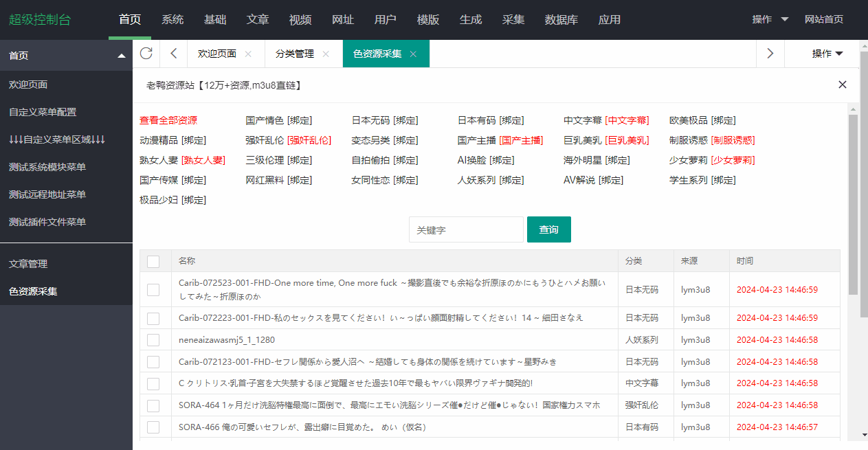This screenshot has width=868, height=450.
Task: Check the neneaizawasmj5_1_1280 row checkbox
Action: coord(153,340)
